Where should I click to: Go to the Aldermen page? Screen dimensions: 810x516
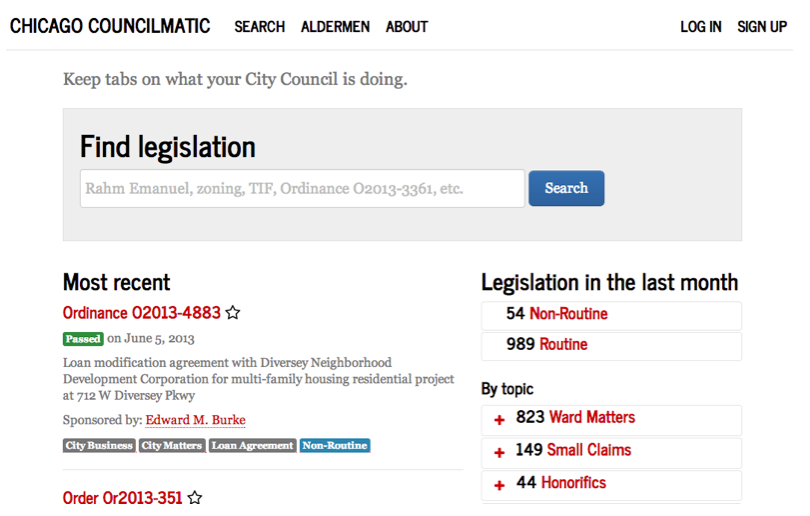coord(335,27)
